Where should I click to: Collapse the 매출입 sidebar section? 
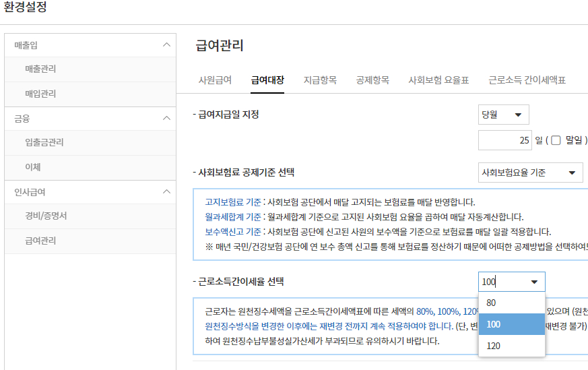coord(166,45)
